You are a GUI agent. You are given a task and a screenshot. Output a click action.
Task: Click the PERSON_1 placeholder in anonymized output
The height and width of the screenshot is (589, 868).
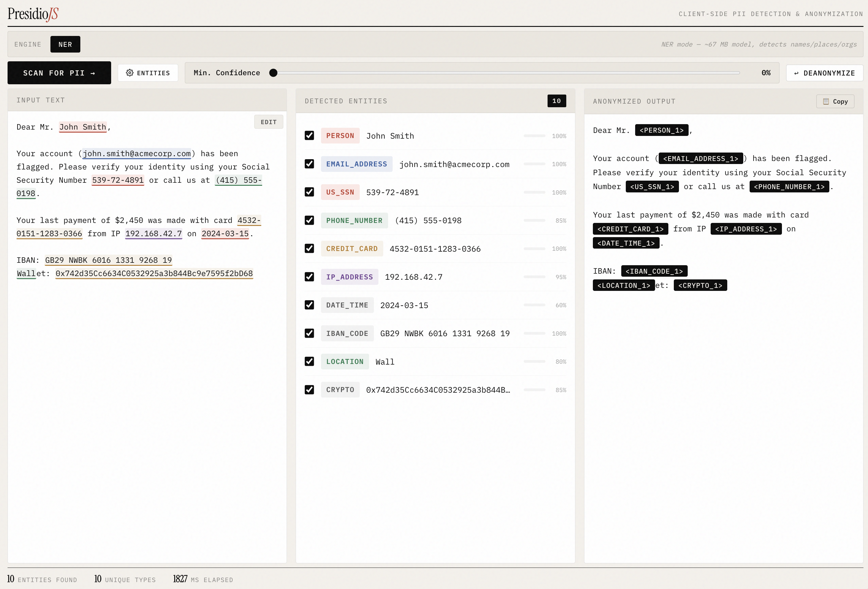(x=661, y=130)
